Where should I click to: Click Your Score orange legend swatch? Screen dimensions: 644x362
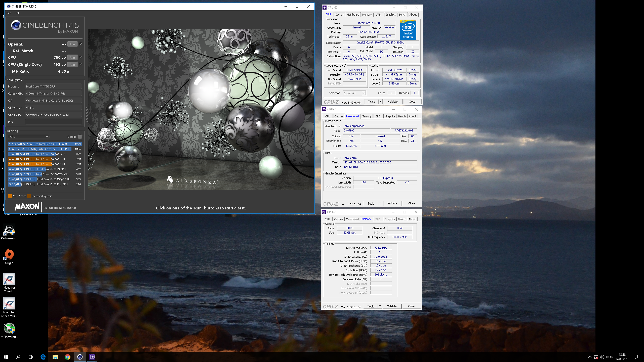[x=10, y=196]
